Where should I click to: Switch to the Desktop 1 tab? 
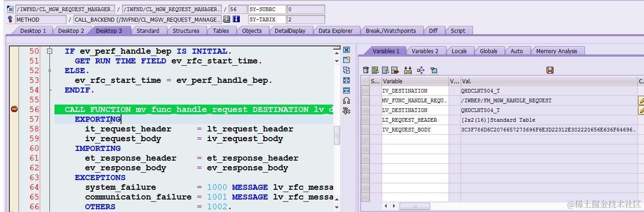(32, 31)
